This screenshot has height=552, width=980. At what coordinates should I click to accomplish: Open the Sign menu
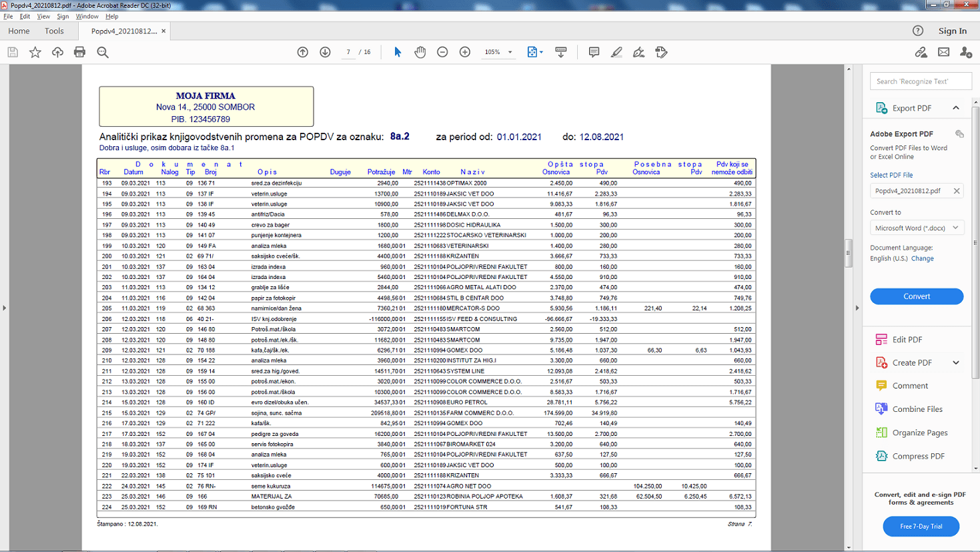coord(63,17)
